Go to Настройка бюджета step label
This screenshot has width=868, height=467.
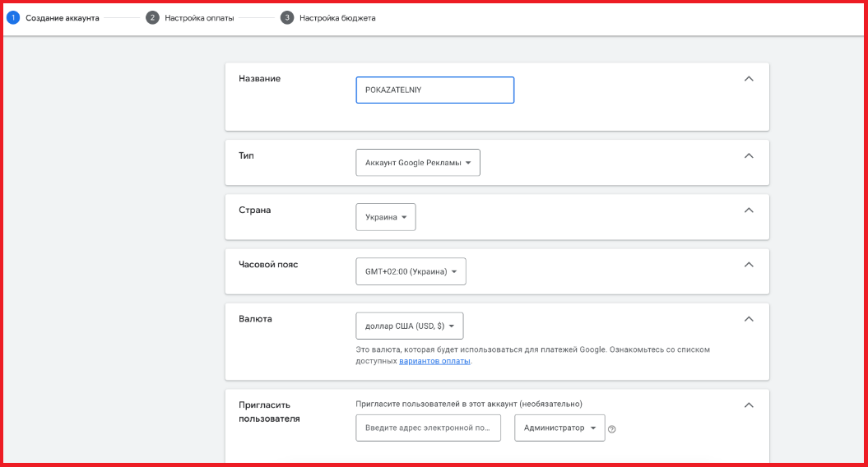click(x=337, y=18)
